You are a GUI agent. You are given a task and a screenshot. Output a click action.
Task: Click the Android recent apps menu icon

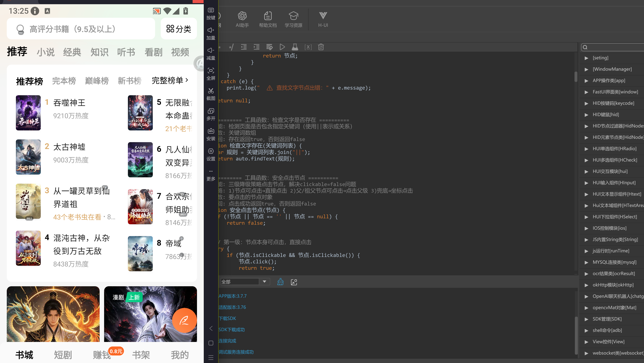211,357
